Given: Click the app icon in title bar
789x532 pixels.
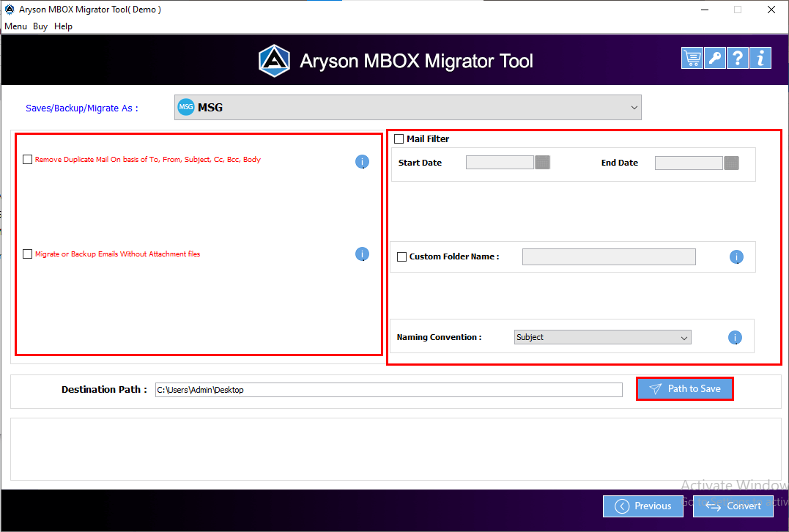Looking at the screenshot, I should (x=9, y=10).
